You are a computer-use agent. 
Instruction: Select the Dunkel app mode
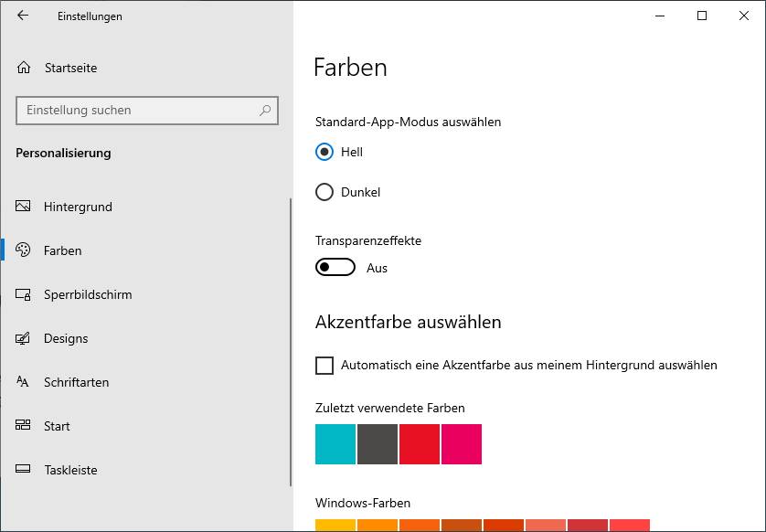(324, 192)
